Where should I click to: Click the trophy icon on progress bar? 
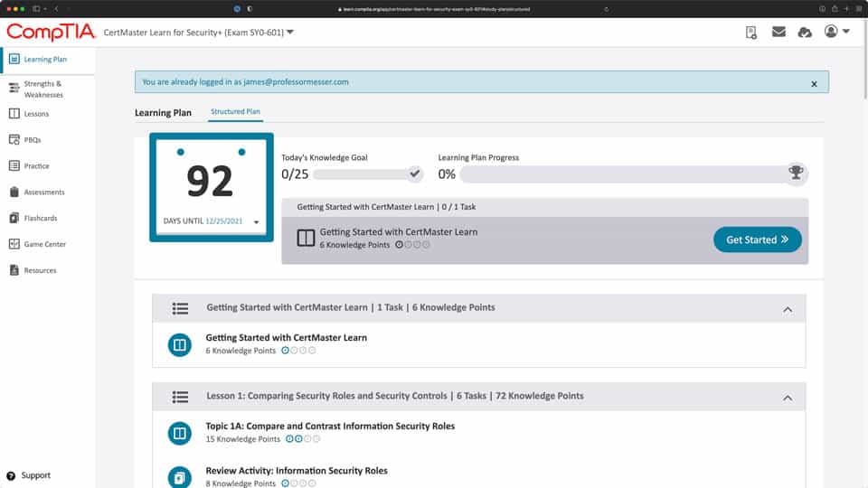796,173
